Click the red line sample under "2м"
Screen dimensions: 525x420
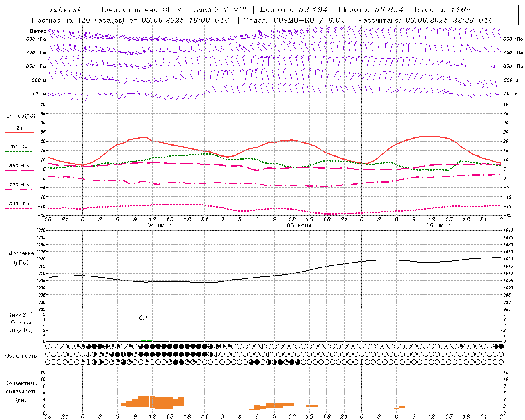[x=19, y=133]
